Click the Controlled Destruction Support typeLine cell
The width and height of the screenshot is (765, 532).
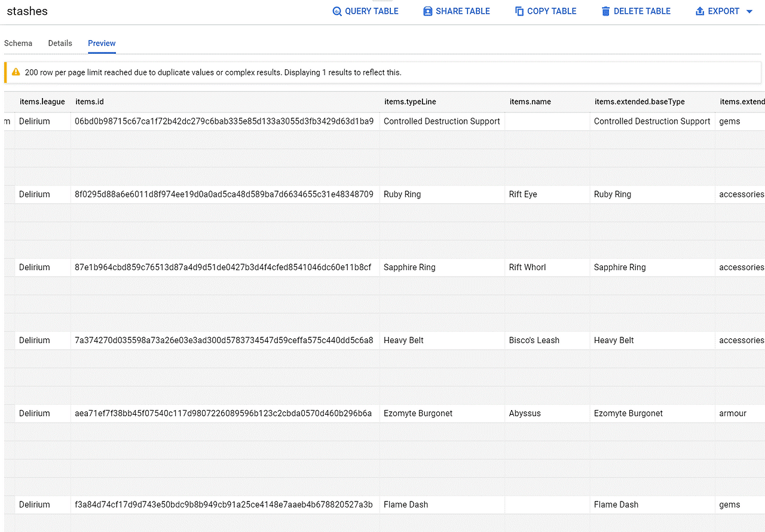tap(442, 121)
